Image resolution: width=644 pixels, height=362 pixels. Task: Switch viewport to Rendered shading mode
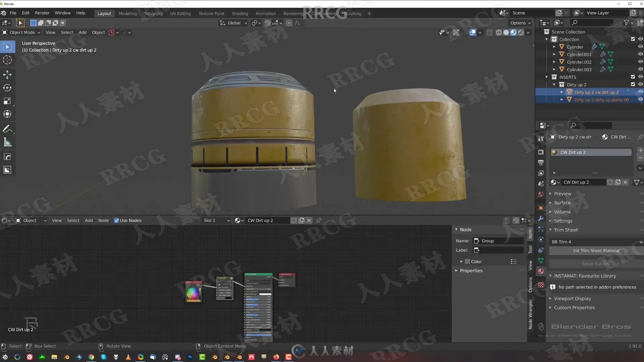[521, 33]
